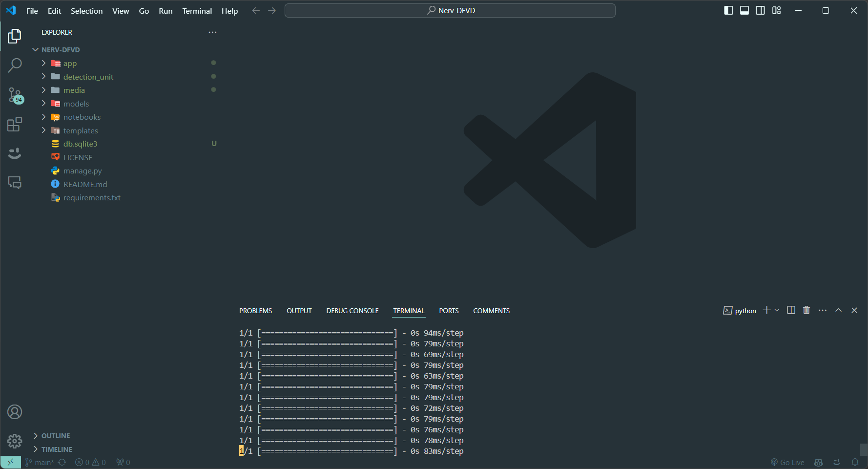
Task: Create a new terminal with the plus icon
Action: (766, 310)
